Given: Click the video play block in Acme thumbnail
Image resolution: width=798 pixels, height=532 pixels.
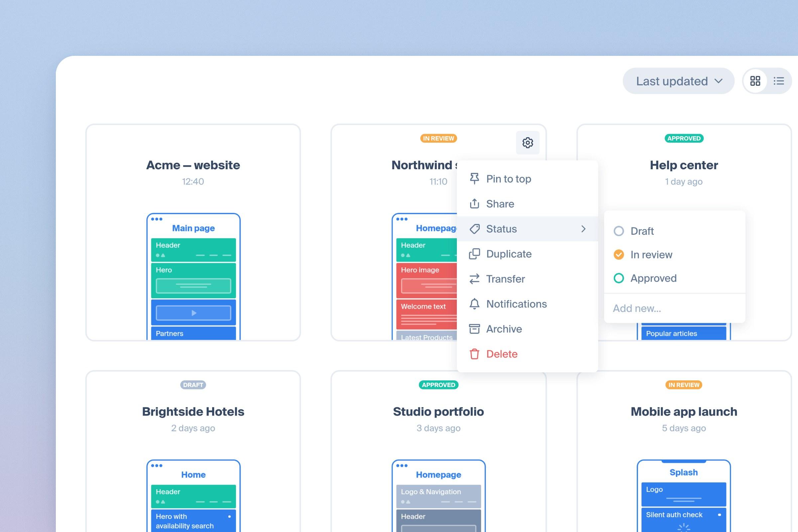Looking at the screenshot, I should click(194, 313).
